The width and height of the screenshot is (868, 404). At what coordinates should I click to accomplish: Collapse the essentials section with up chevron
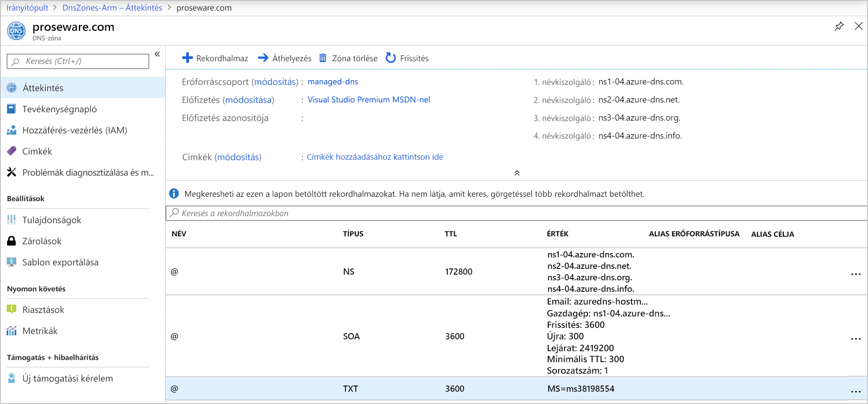(x=517, y=173)
